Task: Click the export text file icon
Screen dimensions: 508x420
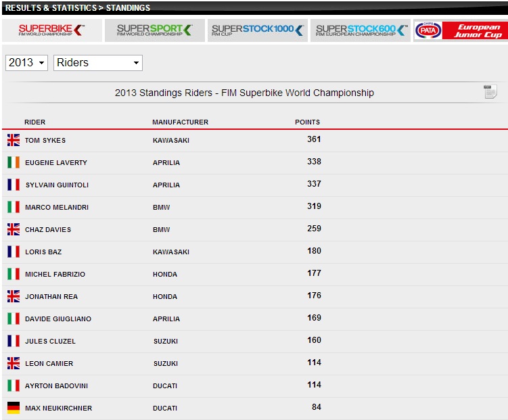Action: pyautogui.click(x=490, y=92)
